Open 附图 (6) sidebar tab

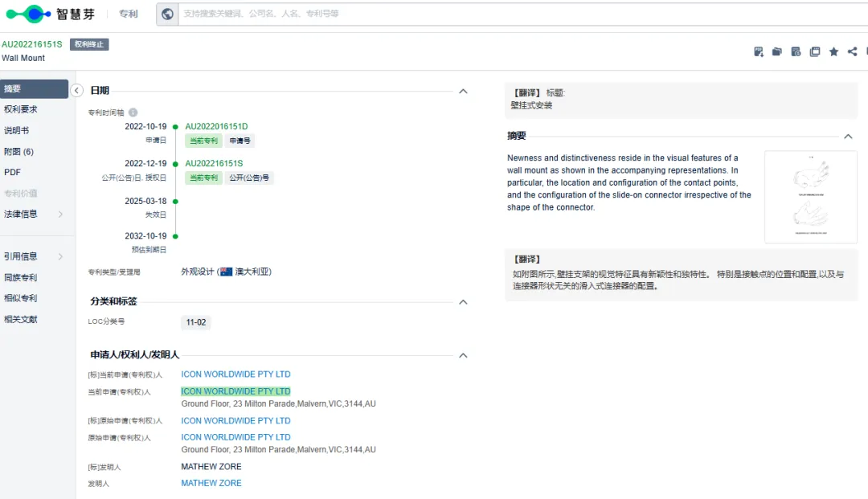(18, 152)
